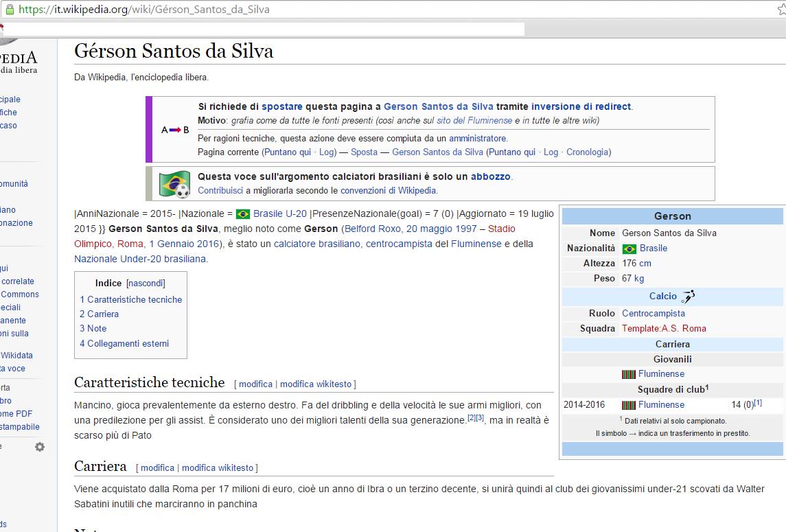
Task: Follow the 'inversione di redirect' link
Action: click(581, 106)
